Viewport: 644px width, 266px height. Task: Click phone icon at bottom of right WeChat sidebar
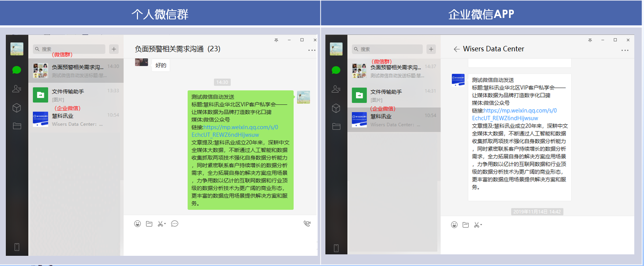pyautogui.click(x=336, y=248)
